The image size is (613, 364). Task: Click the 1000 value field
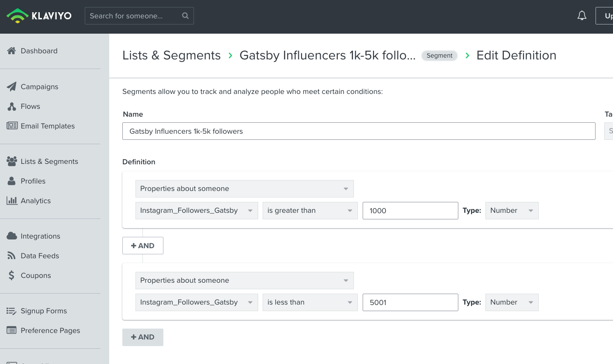(x=410, y=211)
